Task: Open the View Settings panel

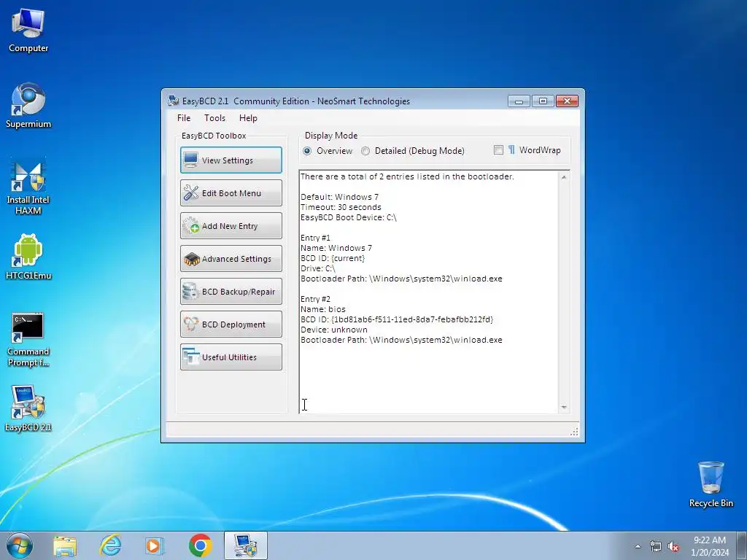Action: tap(231, 160)
